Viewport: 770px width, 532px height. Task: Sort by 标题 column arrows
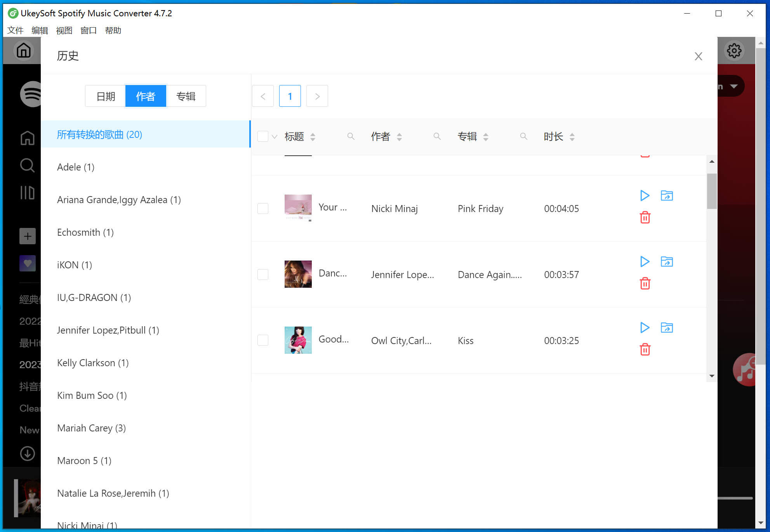point(313,137)
